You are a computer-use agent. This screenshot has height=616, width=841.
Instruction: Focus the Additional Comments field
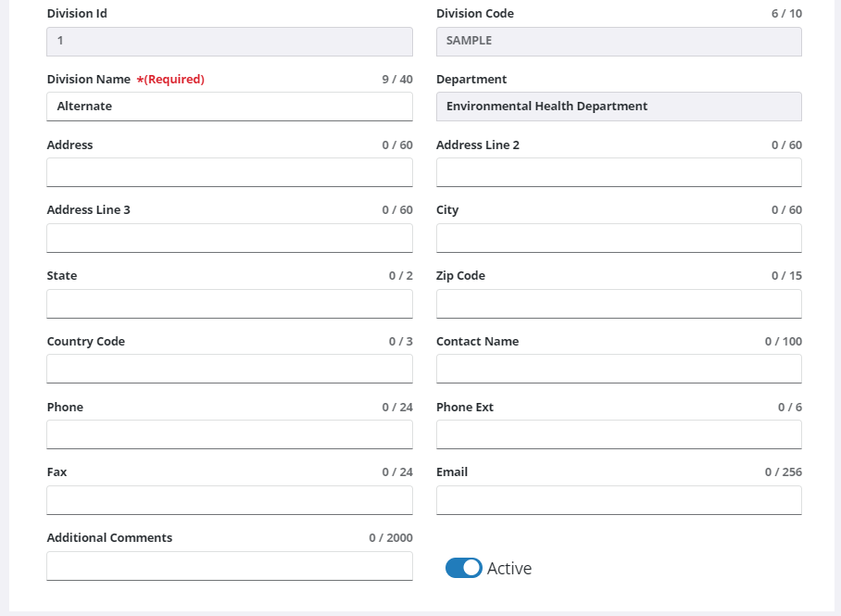pyautogui.click(x=230, y=566)
